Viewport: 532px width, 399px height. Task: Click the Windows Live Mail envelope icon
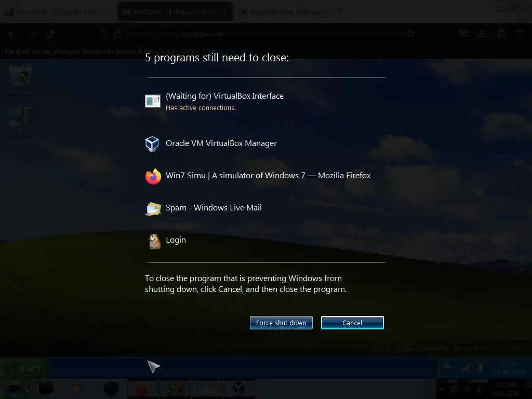tap(153, 209)
